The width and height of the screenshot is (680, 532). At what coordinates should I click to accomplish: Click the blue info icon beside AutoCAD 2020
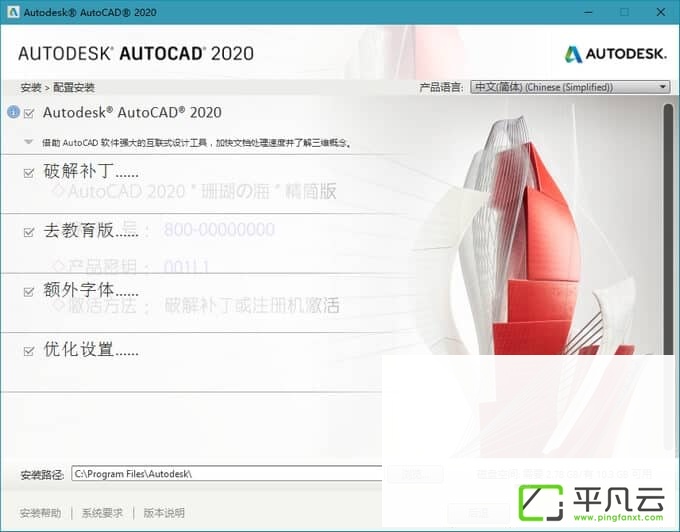pyautogui.click(x=13, y=112)
